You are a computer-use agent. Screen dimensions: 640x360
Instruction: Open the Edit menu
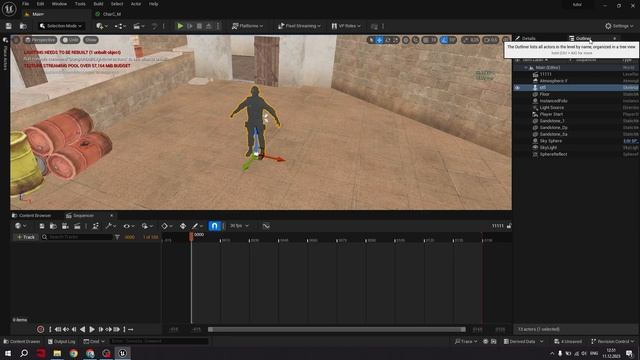point(40,4)
